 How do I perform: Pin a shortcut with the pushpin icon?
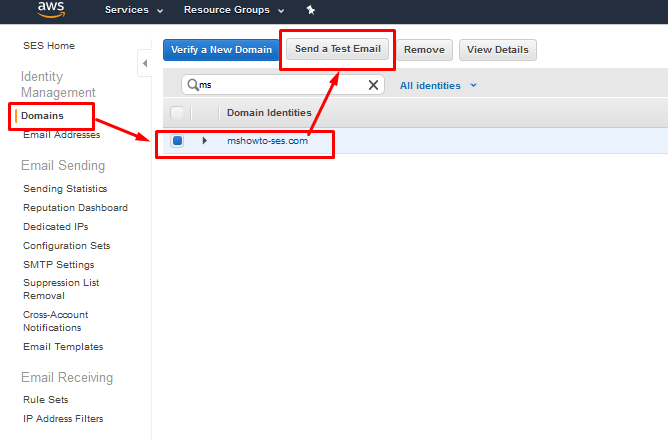coord(311,10)
